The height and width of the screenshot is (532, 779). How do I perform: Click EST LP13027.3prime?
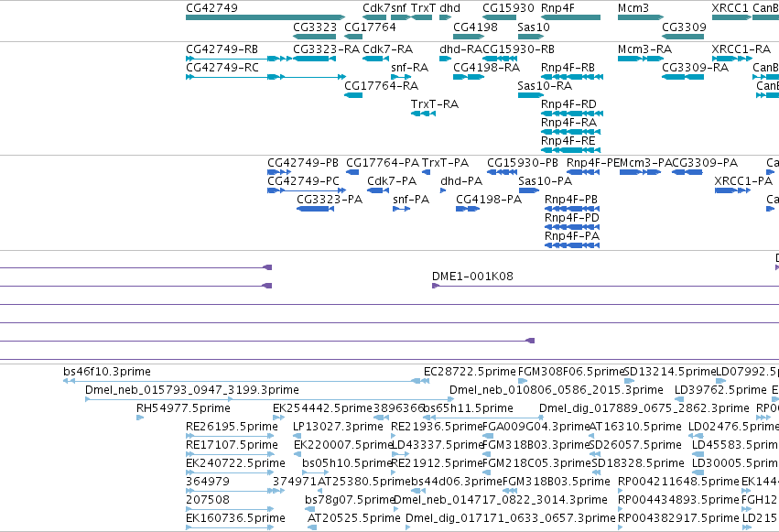point(338,428)
